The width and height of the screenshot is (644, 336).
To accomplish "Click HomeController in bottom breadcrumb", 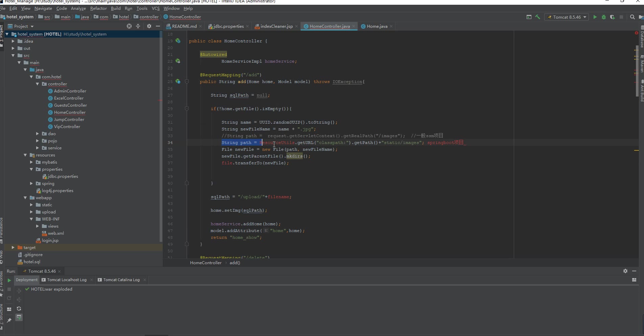I will pos(206,262).
